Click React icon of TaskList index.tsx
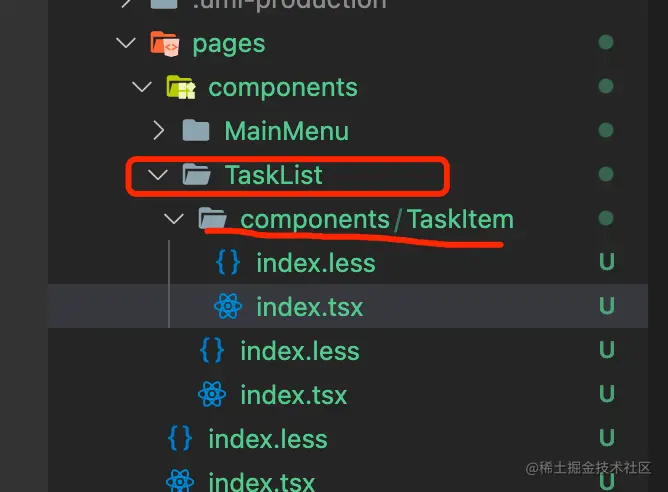The height and width of the screenshot is (492, 668). point(212,395)
